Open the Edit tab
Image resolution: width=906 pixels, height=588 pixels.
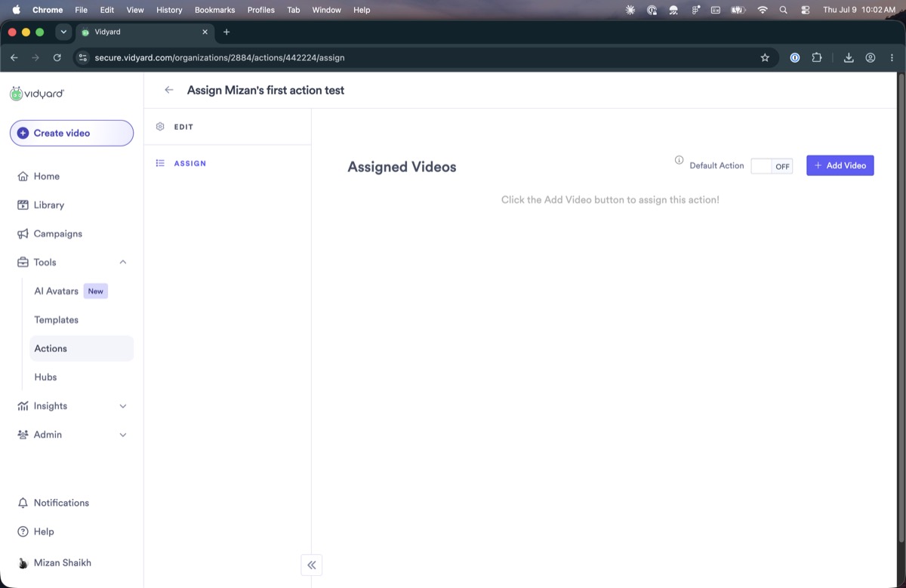coord(227,127)
